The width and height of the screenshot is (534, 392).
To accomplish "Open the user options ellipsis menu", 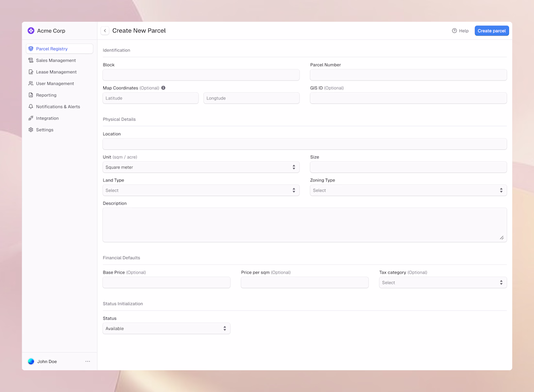I will 87,361.
